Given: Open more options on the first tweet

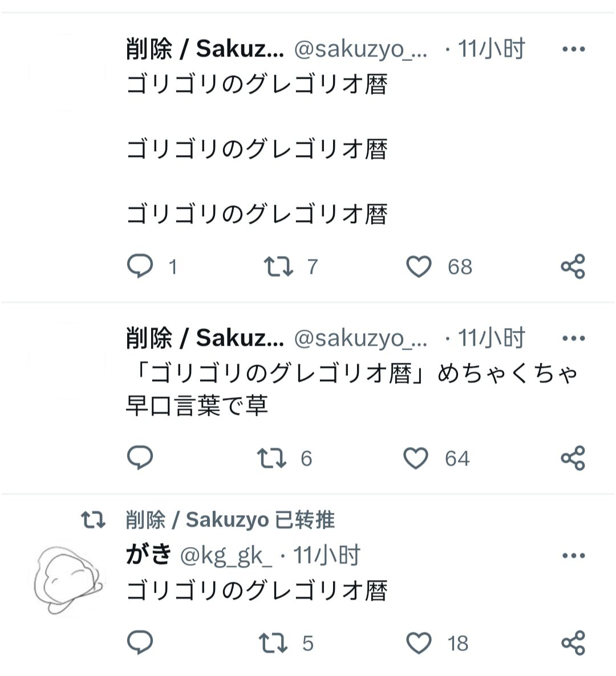Looking at the screenshot, I should pyautogui.click(x=573, y=50).
